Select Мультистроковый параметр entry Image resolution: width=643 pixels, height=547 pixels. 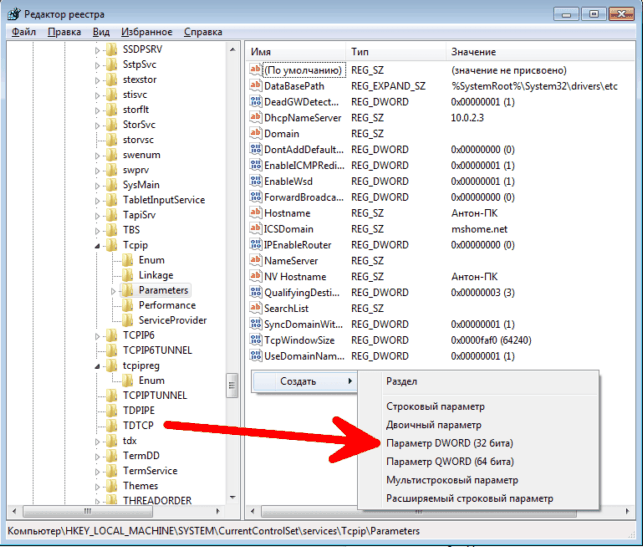452,480
